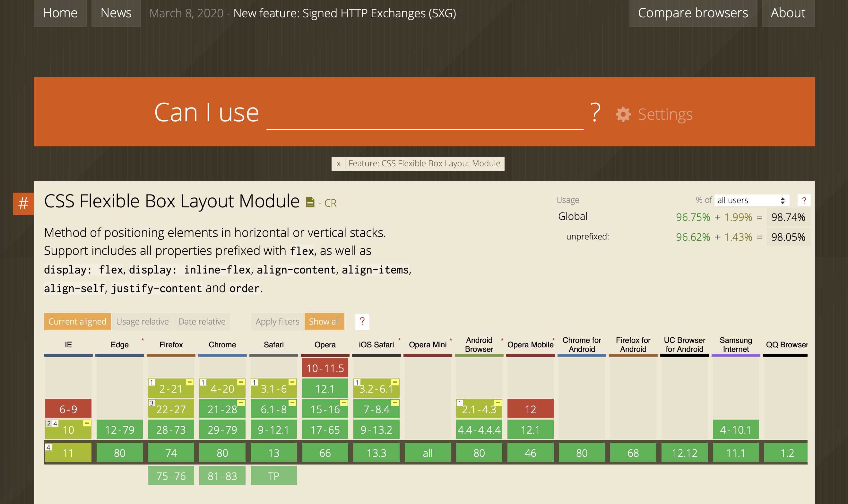
Task: Click the note 4 marker on IE 11
Action: (48, 447)
